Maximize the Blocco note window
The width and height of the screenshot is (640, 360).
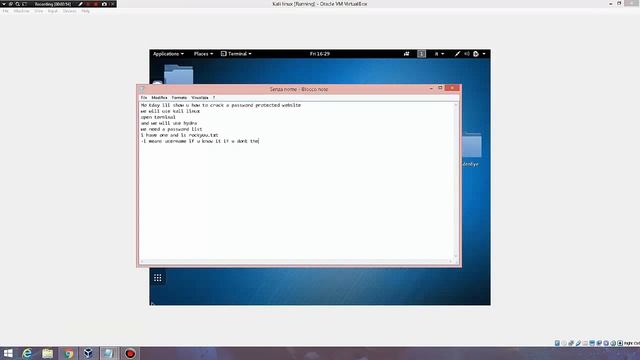point(440,88)
